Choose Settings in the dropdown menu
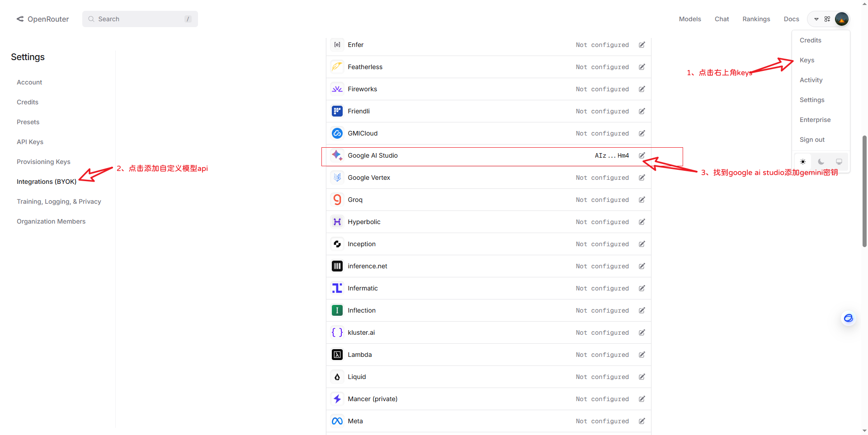Viewport: 868px width, 435px height. coord(812,100)
